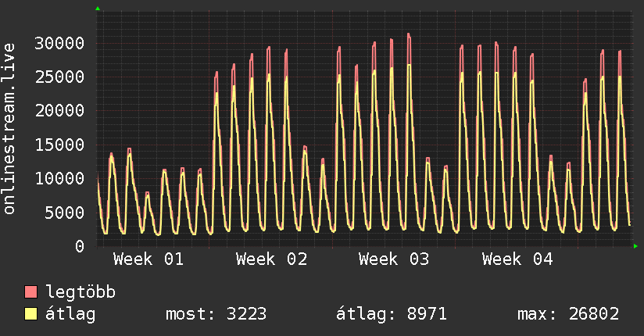644x336 pixels.
Task: Select the Week 01 axis label
Action: click(x=148, y=259)
